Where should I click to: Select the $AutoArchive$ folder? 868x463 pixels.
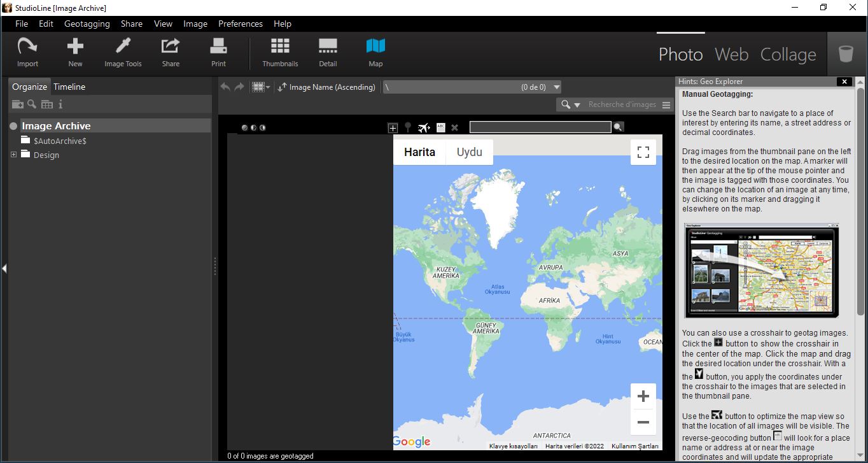(60, 141)
